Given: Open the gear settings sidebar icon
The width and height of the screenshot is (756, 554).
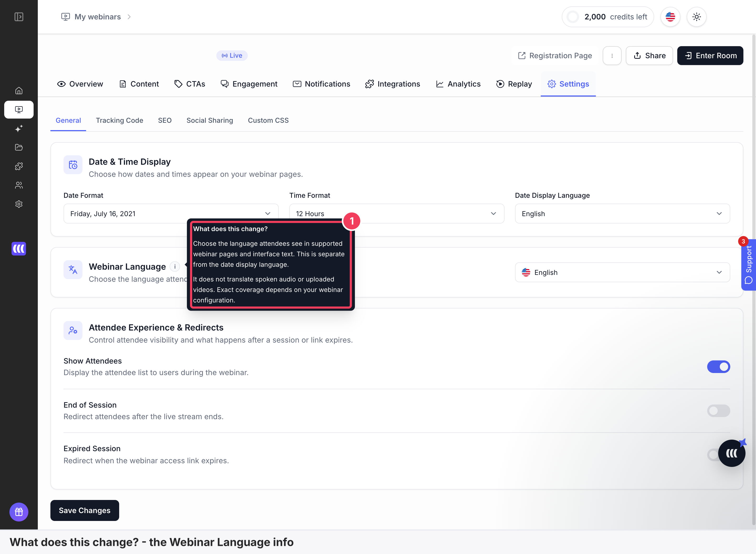Looking at the screenshot, I should 19,204.
